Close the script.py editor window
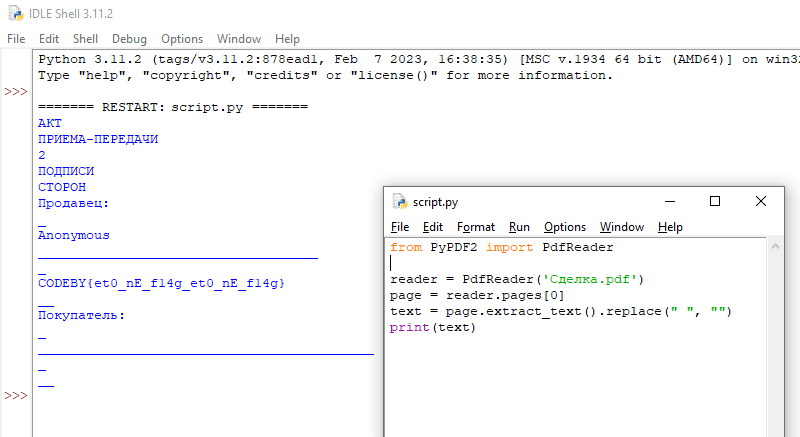800x437 pixels. point(762,201)
